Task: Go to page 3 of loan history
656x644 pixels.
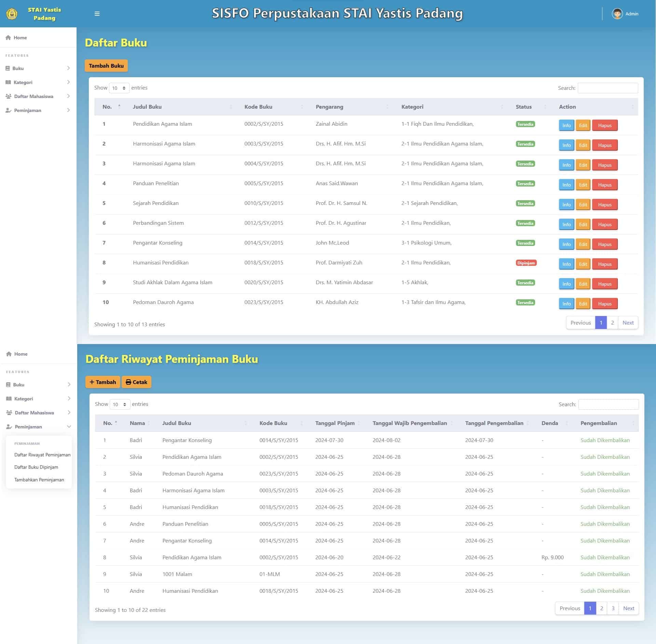Action: [613, 608]
